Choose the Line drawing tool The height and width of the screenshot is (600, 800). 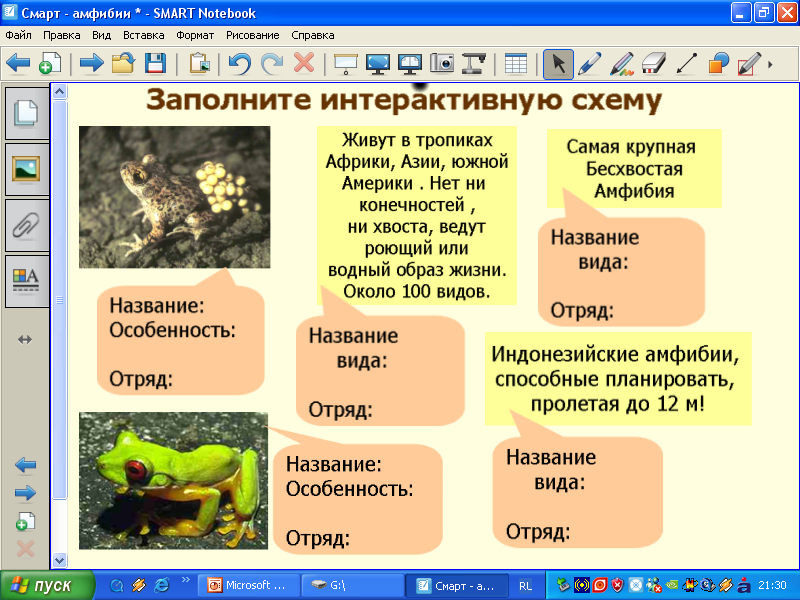685,64
